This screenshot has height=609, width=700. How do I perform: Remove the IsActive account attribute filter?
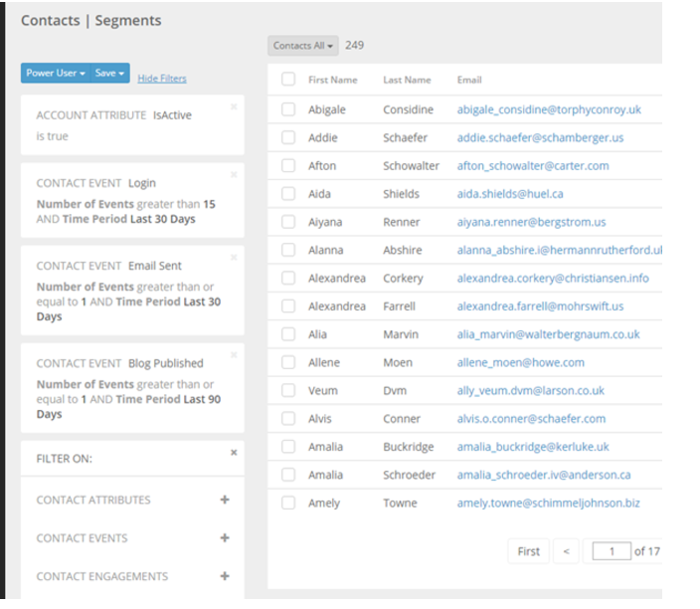234,105
